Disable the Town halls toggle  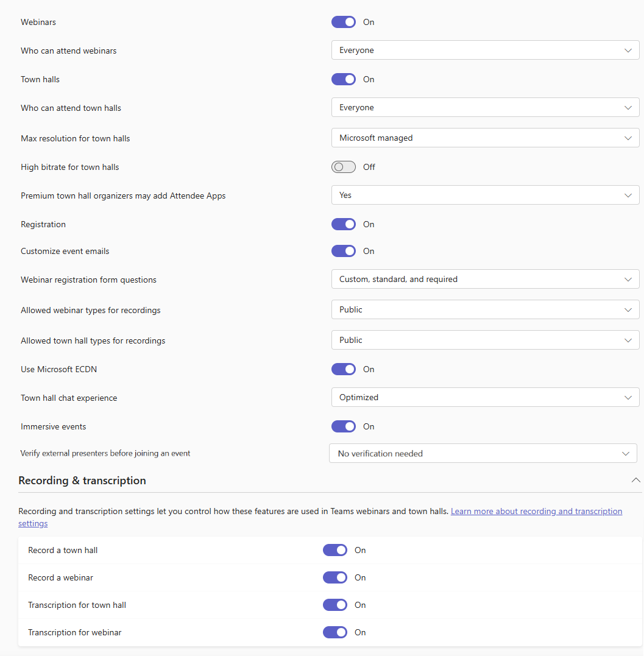click(344, 80)
